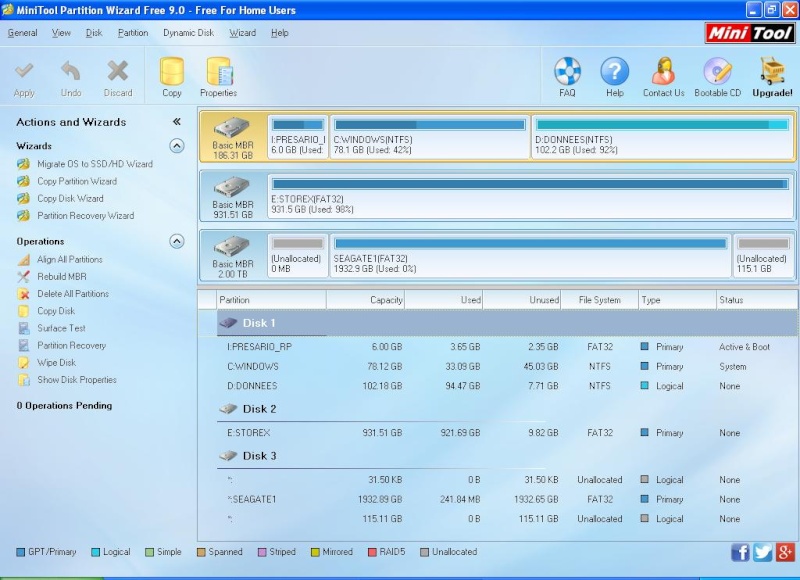Viewport: 800px width, 580px height.
Task: Select the Disk 2 header row
Action: coord(507,409)
